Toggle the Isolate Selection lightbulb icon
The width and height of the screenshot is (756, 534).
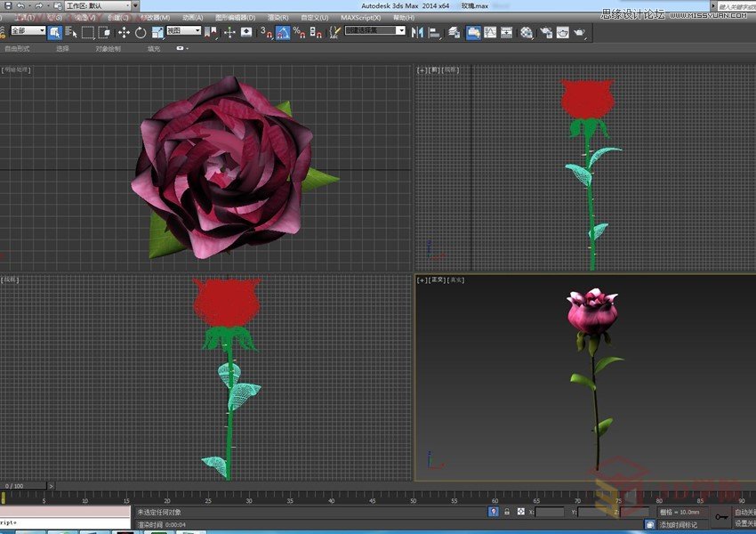point(494,512)
